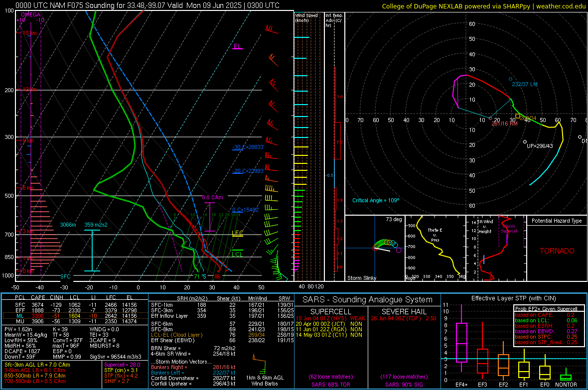Image resolution: width=588 pixels, height=390 pixels.
Task: Click the 'ConvT = 97F' value
Action: click(x=68, y=340)
